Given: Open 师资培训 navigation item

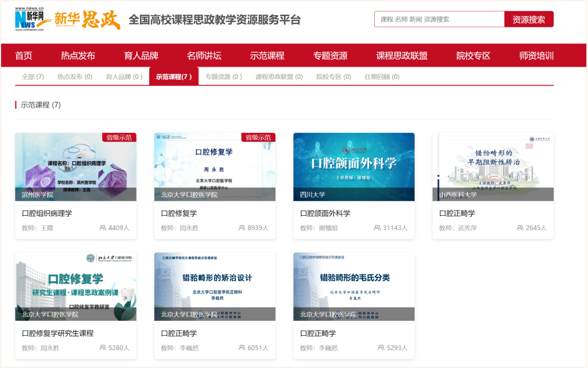Looking at the screenshot, I should pyautogui.click(x=536, y=56).
